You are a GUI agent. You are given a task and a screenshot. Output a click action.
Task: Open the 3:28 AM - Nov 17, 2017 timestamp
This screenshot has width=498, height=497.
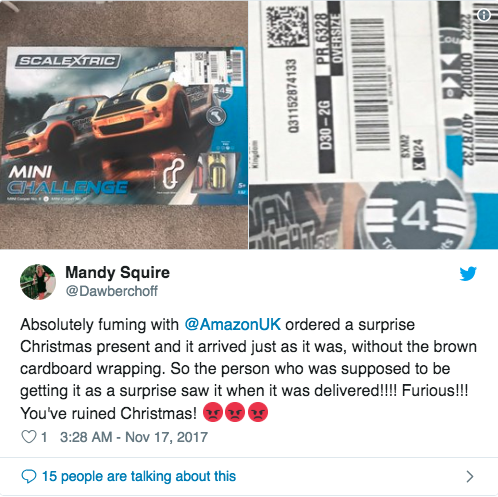(134, 437)
